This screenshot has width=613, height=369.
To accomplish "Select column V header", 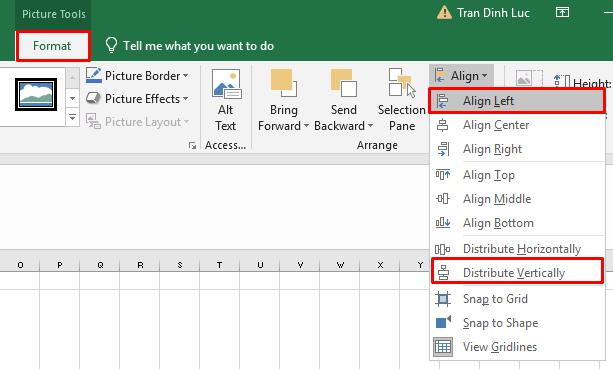I will [x=300, y=265].
